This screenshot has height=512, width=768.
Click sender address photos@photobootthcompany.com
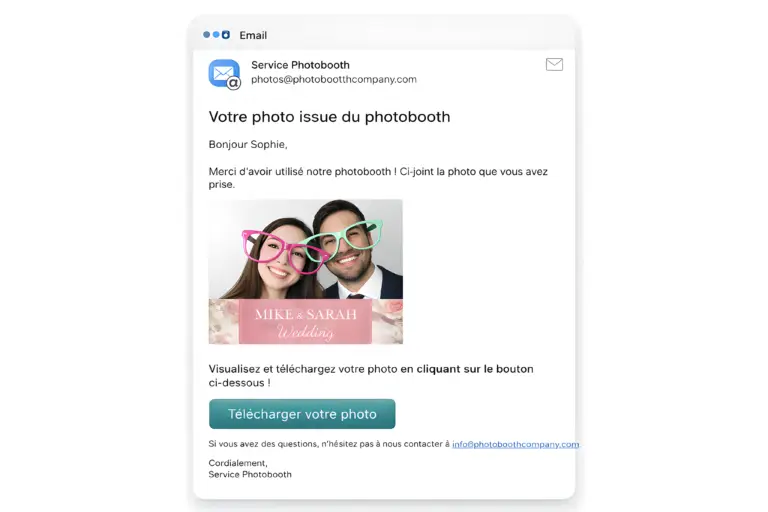point(334,79)
